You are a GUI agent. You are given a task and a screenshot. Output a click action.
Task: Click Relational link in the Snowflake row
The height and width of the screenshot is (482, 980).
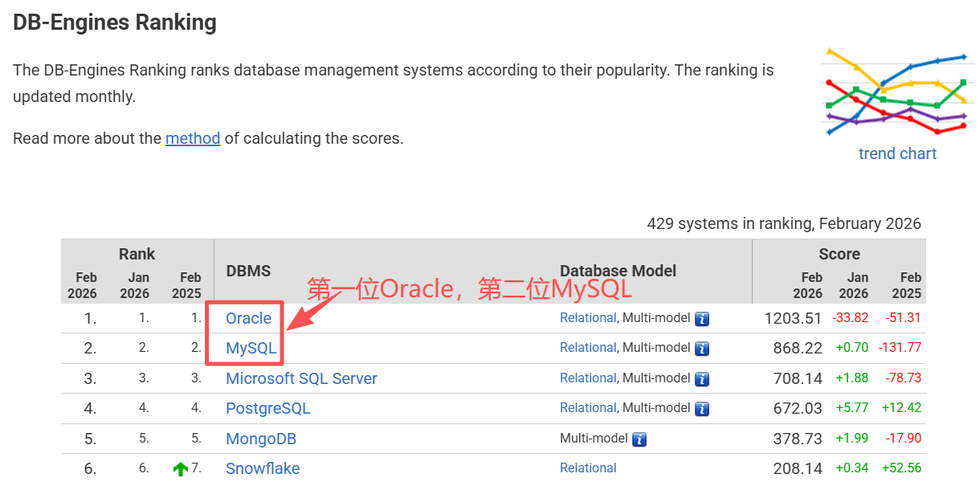pos(588,468)
